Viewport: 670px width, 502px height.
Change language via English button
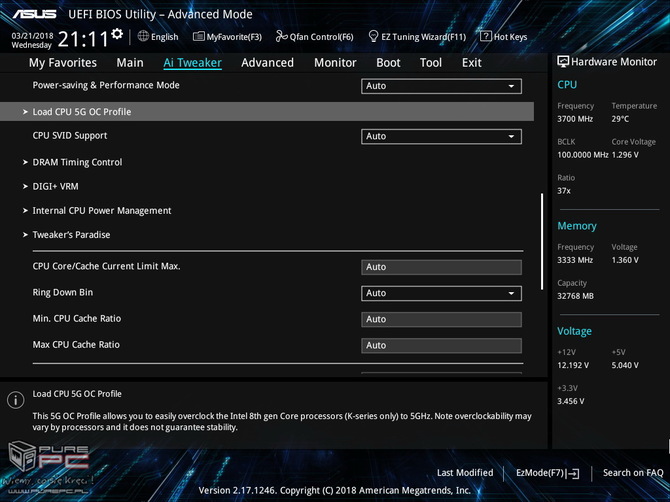click(158, 37)
